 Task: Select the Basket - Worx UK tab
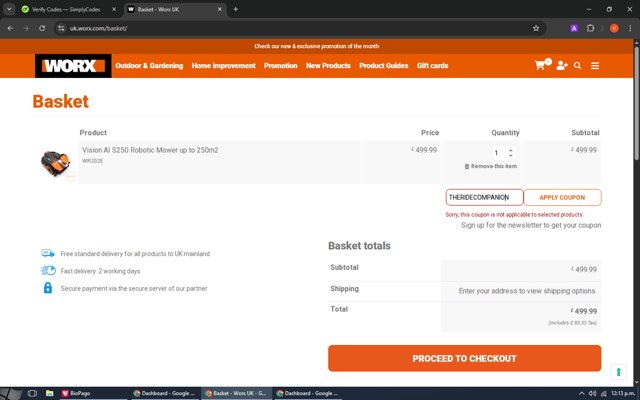click(x=176, y=9)
